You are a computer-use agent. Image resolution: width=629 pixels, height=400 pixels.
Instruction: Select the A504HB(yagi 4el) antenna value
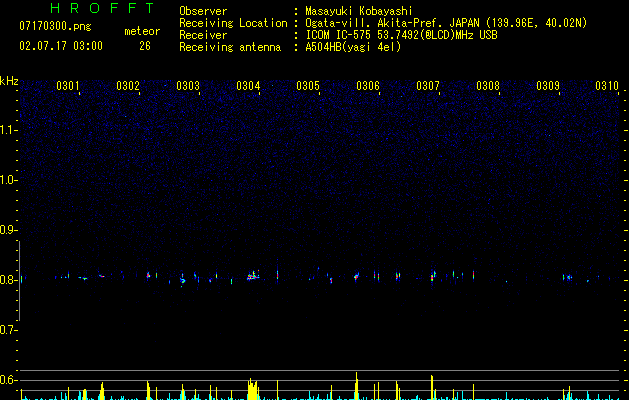click(x=353, y=47)
